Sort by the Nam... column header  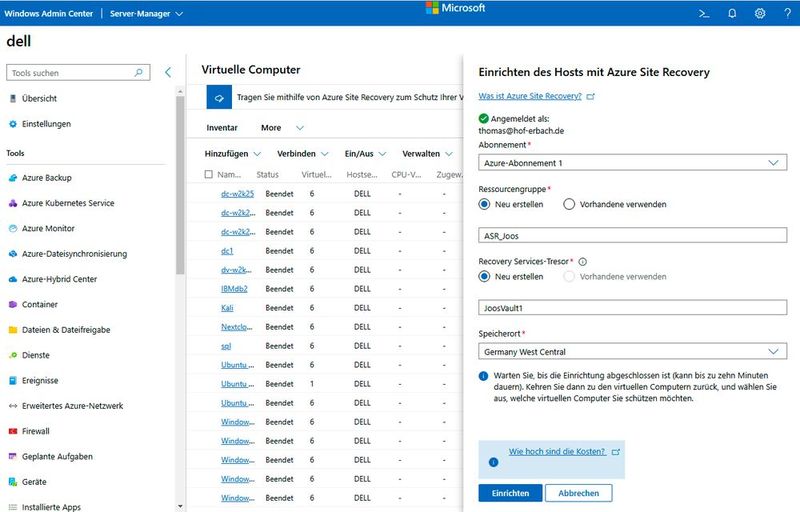[x=229, y=175]
